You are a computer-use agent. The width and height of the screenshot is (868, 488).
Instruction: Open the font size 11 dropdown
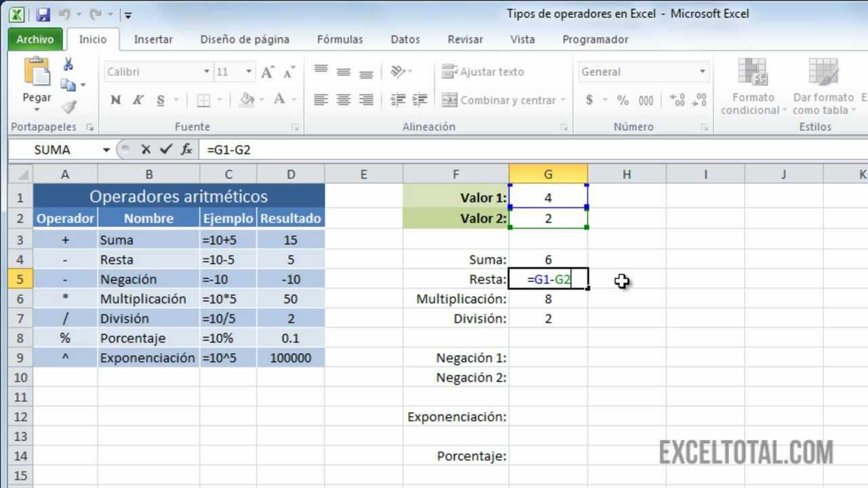point(249,72)
